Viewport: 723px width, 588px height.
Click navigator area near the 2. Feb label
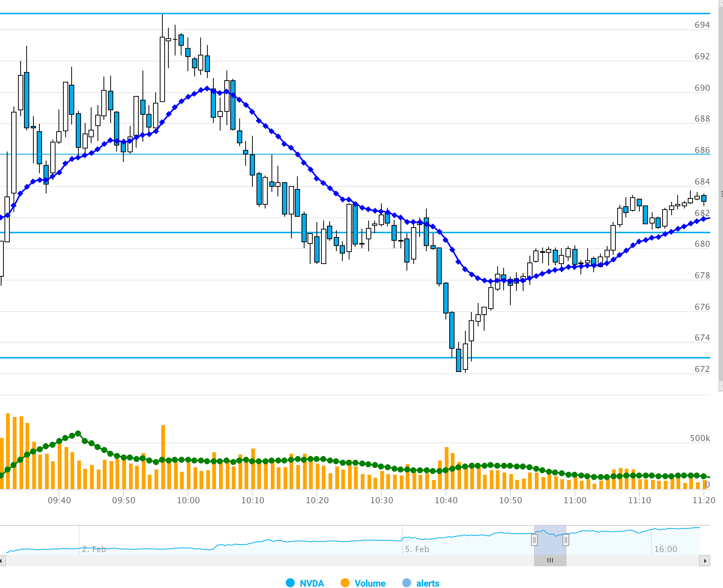coord(94,549)
